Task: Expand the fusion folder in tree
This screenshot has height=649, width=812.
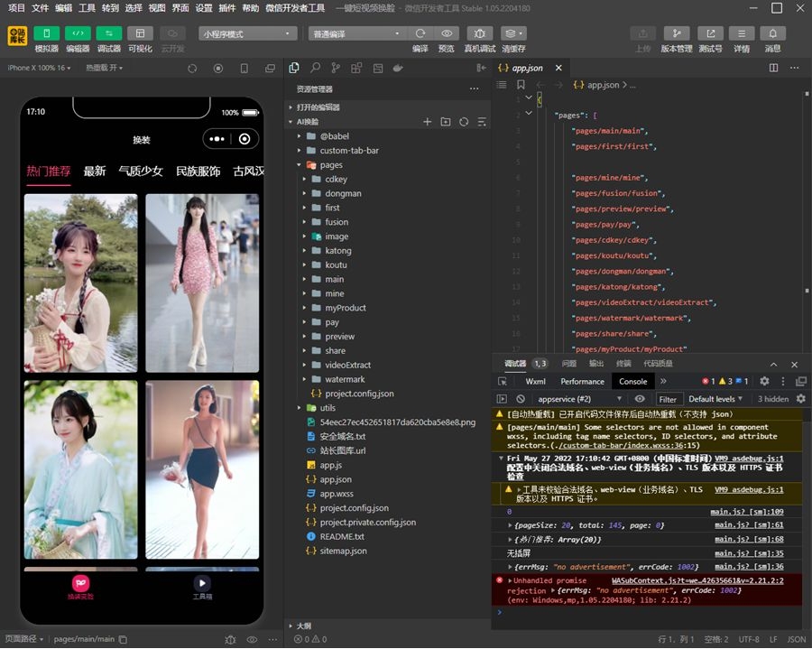Action: 337,222
